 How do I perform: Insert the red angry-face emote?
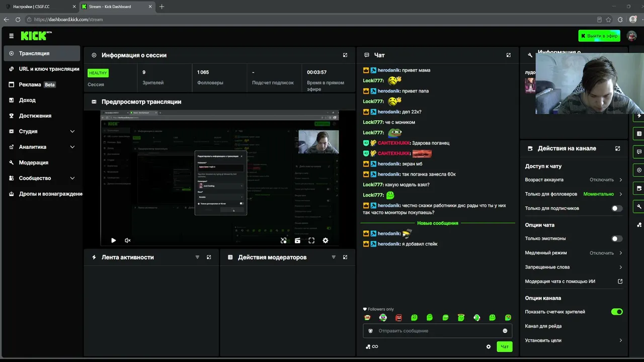[x=399, y=318]
